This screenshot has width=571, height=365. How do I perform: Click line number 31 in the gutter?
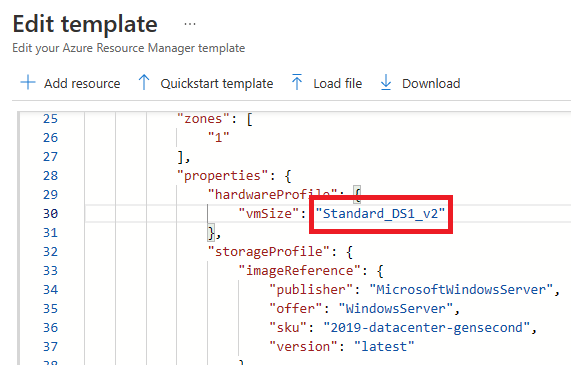tap(50, 232)
